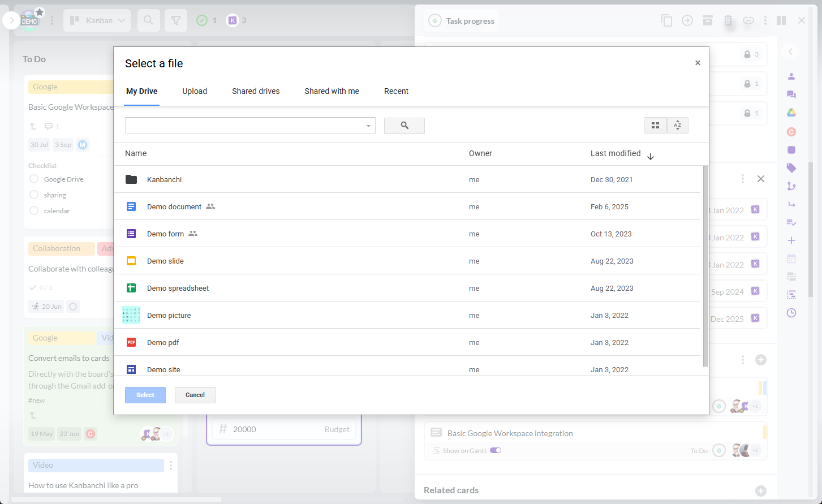This screenshot has height=504, width=822.
Task: Select the Demo slide file
Action: click(x=407, y=261)
